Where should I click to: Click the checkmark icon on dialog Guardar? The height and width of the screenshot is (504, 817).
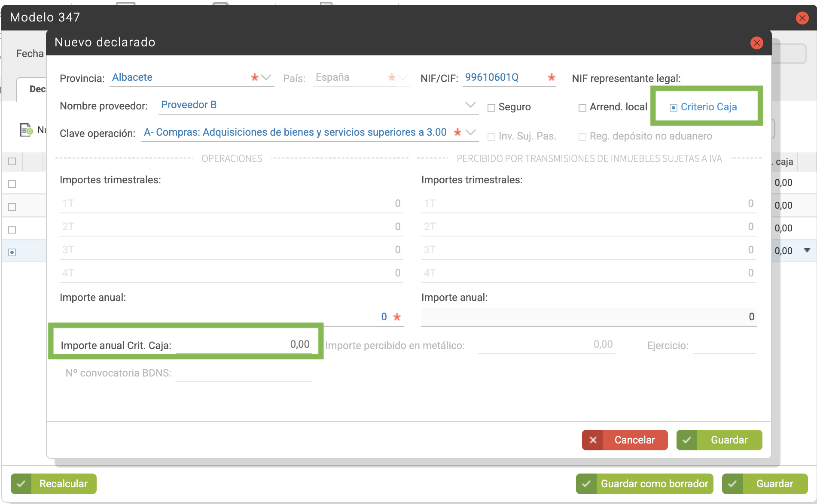click(687, 440)
